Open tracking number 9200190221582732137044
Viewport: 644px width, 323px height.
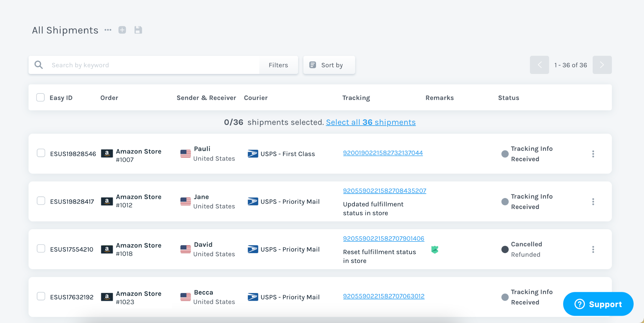pyautogui.click(x=383, y=153)
